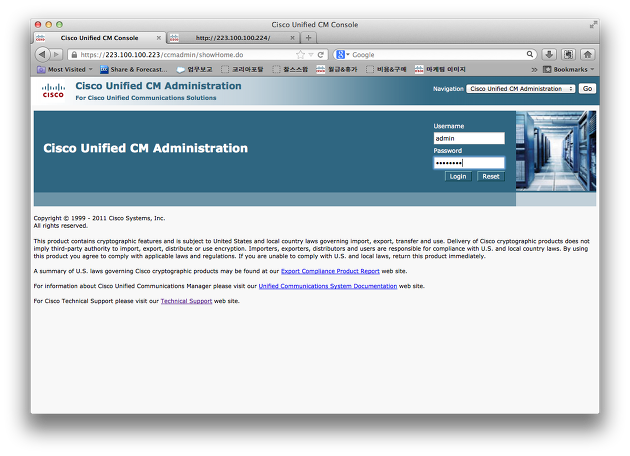Click the browser Forward arrow button
Screen dimensions: 630x456
tap(57, 54)
